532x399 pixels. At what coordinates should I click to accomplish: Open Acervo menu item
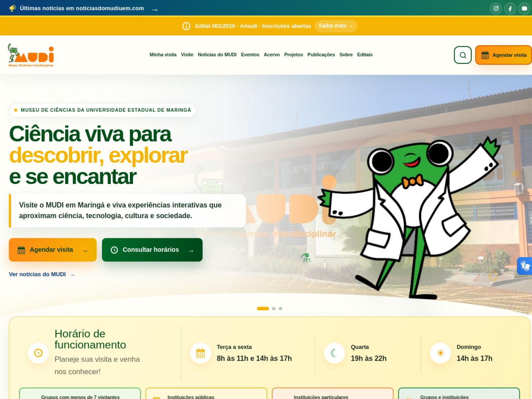tap(272, 55)
